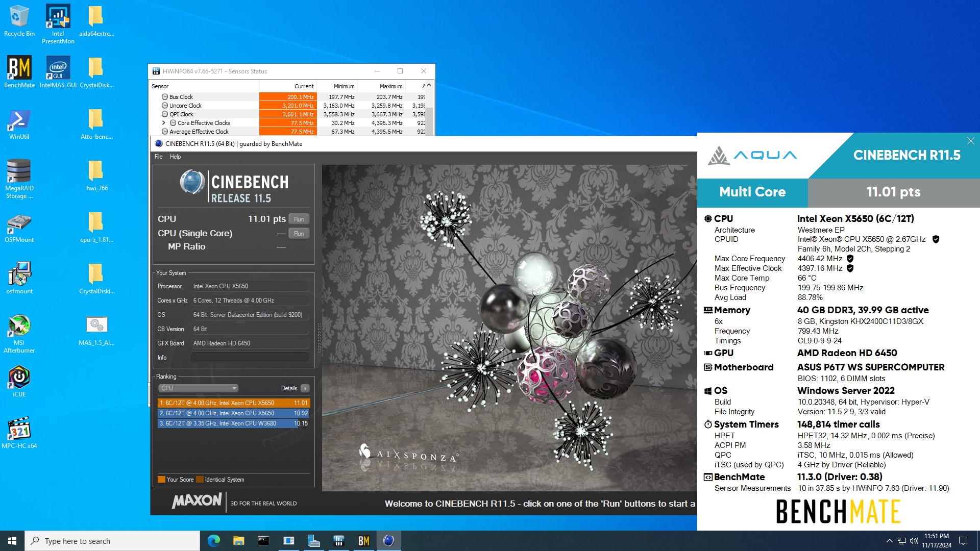Viewport: 980px width, 551px height.
Task: Click the GFX Board field AMD Radeon HD 6450
Action: pyautogui.click(x=250, y=343)
